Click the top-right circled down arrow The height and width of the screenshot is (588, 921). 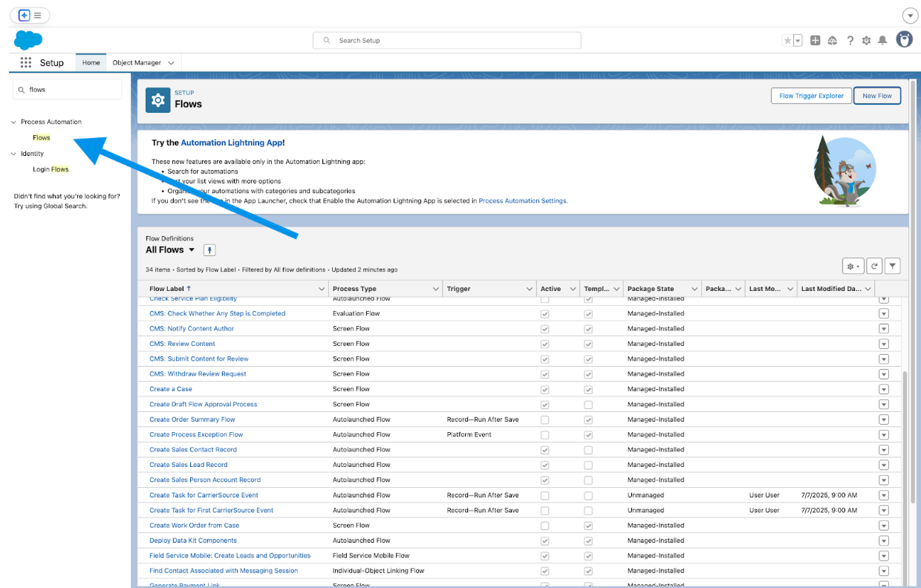click(910, 16)
